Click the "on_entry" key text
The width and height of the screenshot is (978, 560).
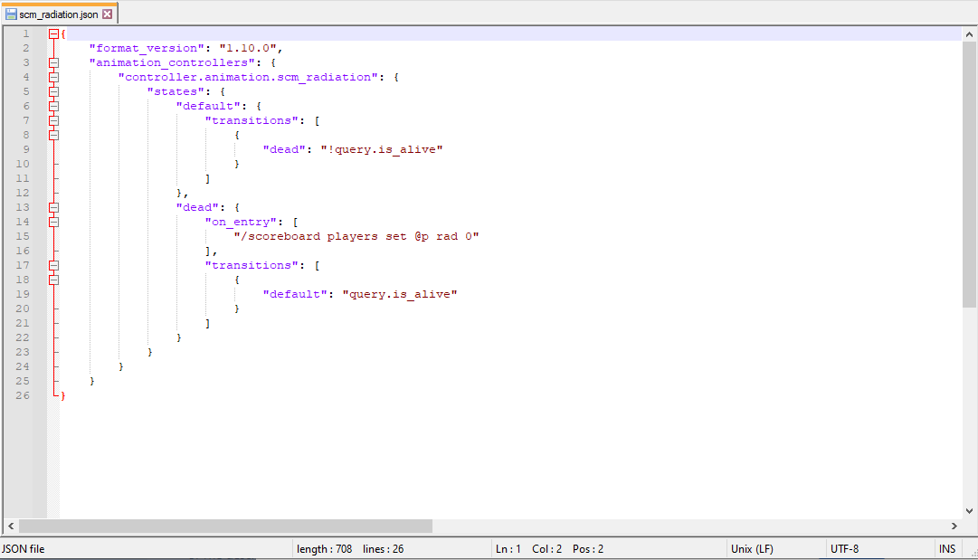pos(241,222)
